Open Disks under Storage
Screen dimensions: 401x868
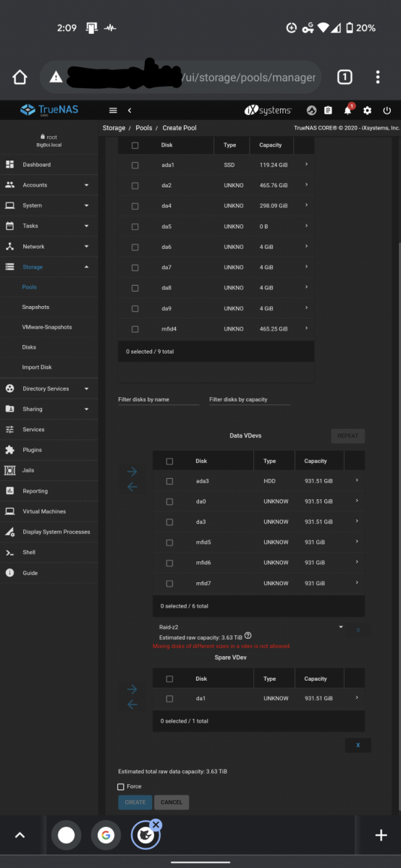29,347
